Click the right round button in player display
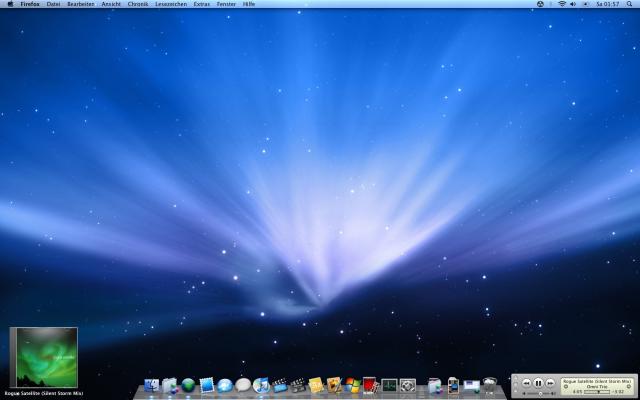 (x=629, y=387)
